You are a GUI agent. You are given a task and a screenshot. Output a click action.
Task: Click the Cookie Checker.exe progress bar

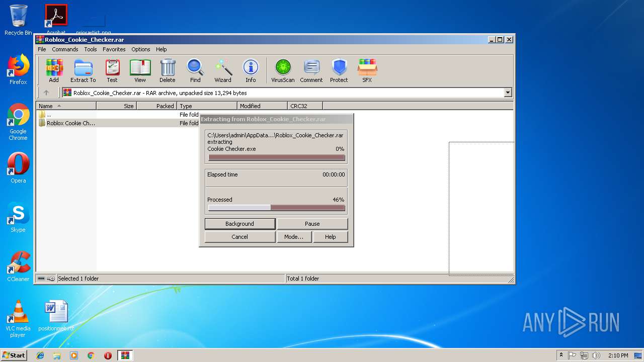point(276,157)
